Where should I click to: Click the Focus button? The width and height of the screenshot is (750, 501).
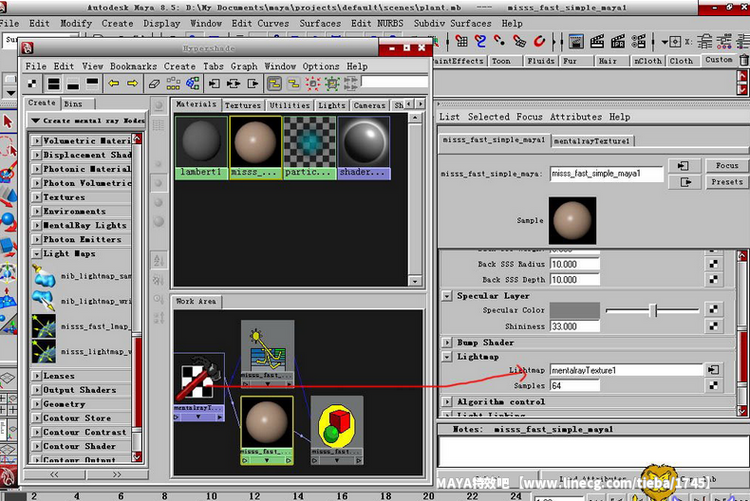727,165
